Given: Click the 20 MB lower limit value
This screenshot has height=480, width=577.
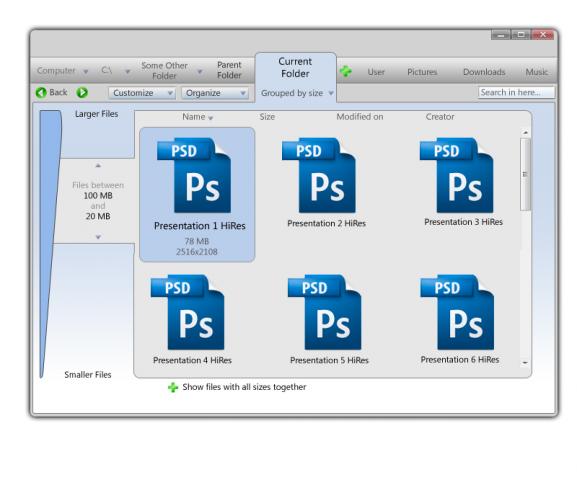Looking at the screenshot, I should pyautogui.click(x=98, y=216).
